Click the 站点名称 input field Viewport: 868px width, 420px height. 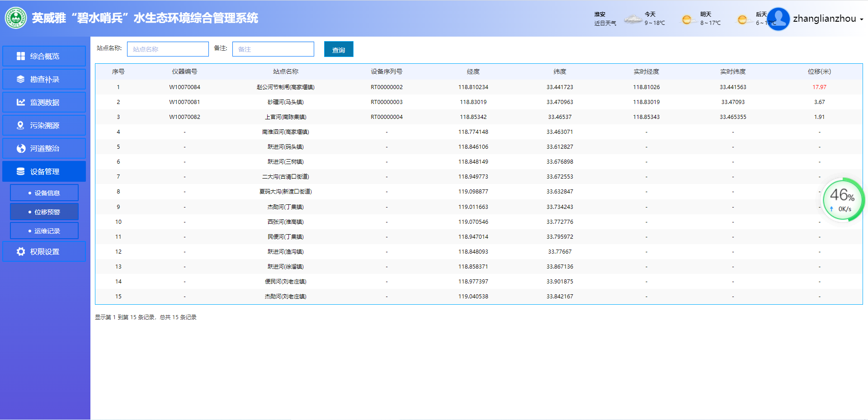coord(168,49)
